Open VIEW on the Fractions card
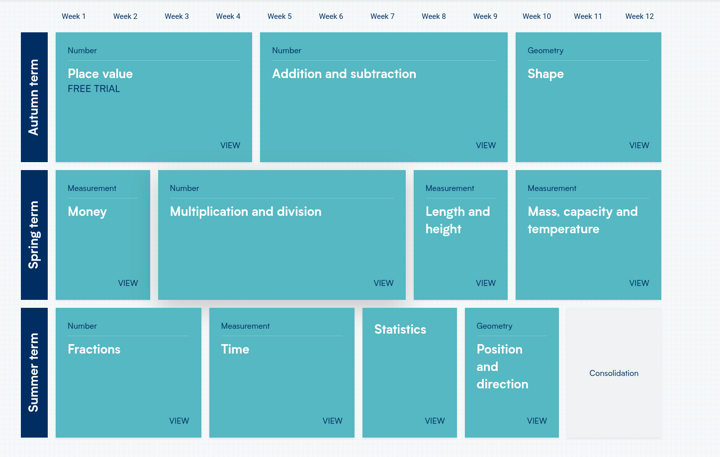Screen dimensions: 720x457 click(179, 421)
